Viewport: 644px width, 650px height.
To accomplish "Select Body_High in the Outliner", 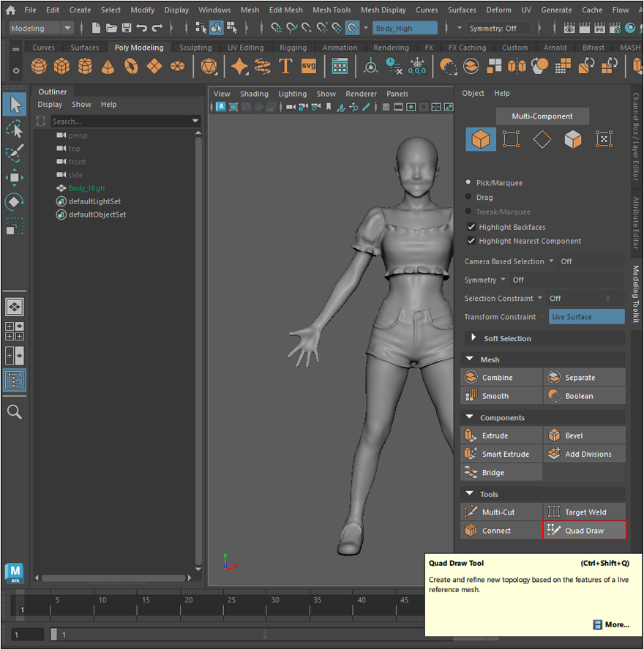I will [86, 188].
